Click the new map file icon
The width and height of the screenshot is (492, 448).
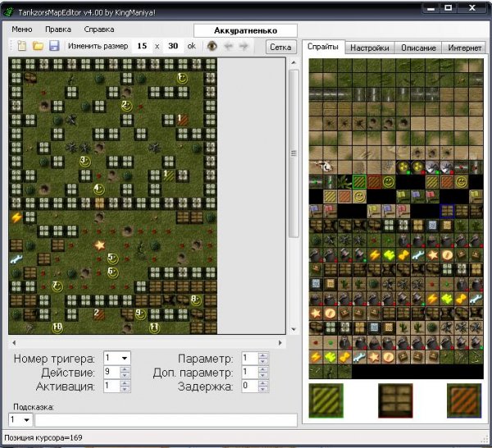(x=21, y=46)
